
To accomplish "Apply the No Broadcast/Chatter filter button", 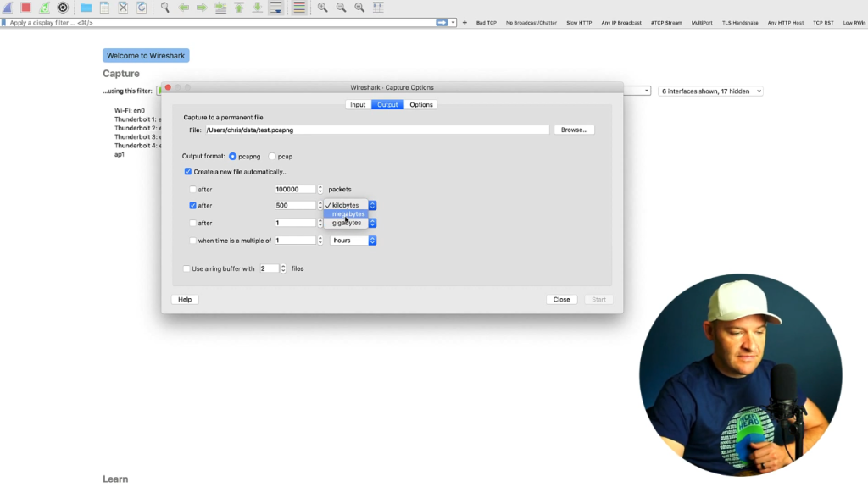I will pyautogui.click(x=531, y=23).
